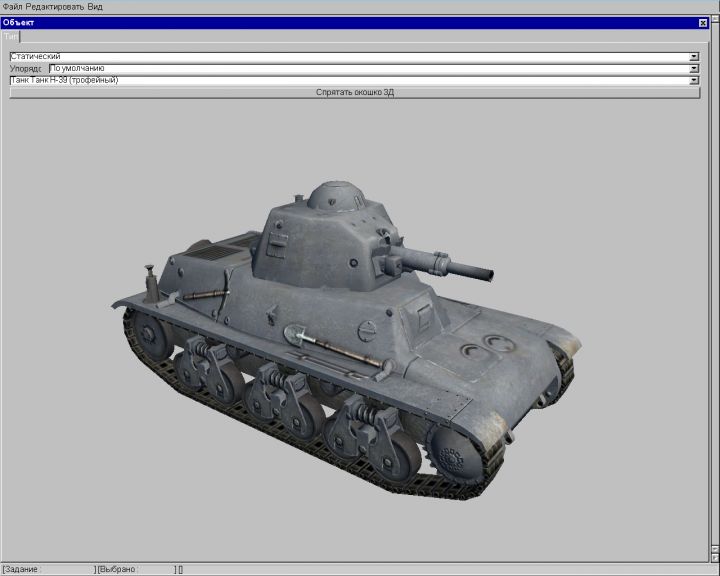Open the Файл menu
The image size is (720, 576).
pos(11,6)
